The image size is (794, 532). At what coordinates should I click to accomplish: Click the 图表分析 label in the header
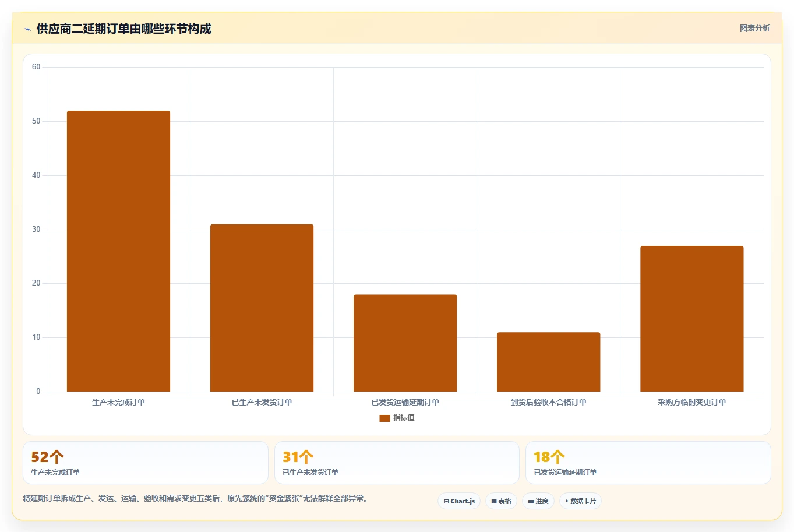pos(754,28)
